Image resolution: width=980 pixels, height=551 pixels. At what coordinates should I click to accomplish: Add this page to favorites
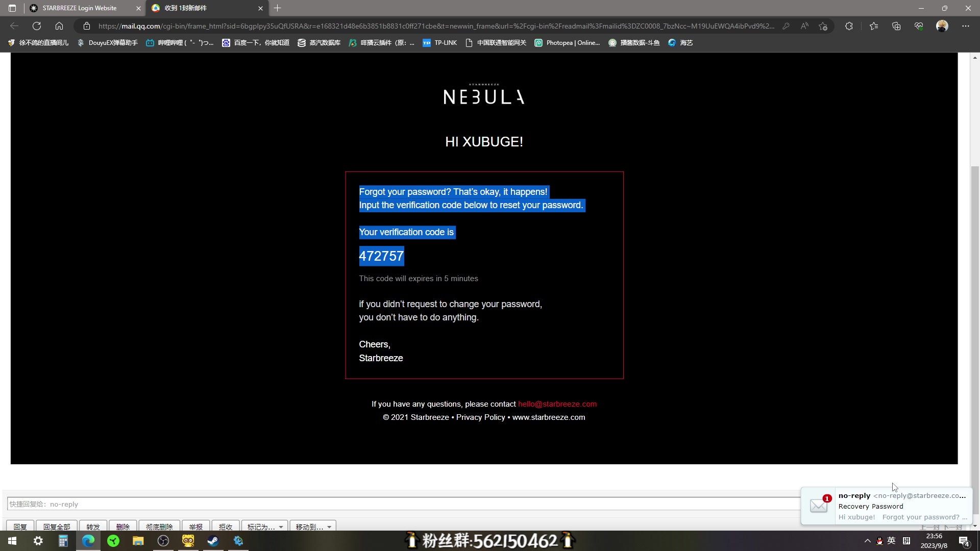coord(823,26)
